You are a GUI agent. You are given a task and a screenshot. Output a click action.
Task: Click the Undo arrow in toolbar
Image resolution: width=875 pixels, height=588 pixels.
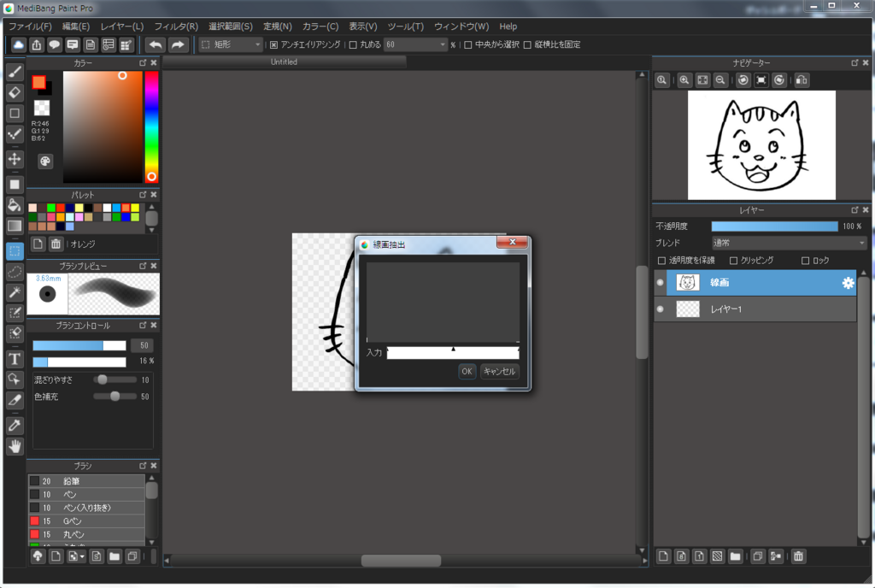pyautogui.click(x=156, y=44)
